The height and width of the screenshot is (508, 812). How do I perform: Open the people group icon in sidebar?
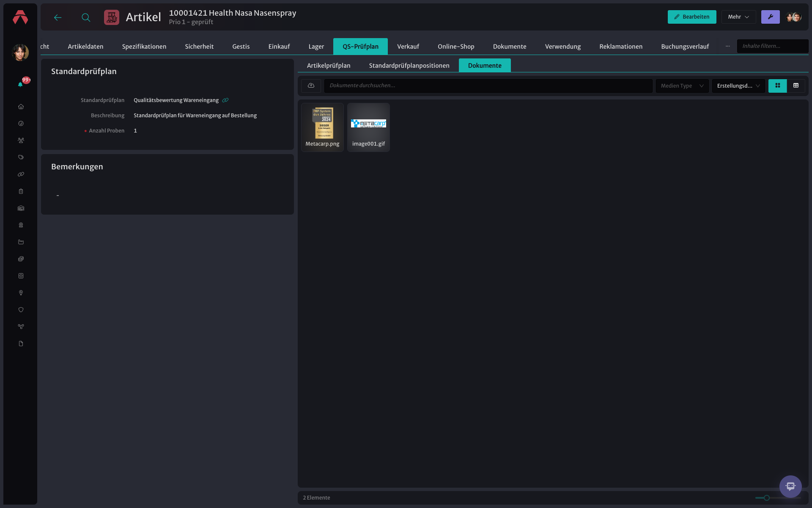21,141
